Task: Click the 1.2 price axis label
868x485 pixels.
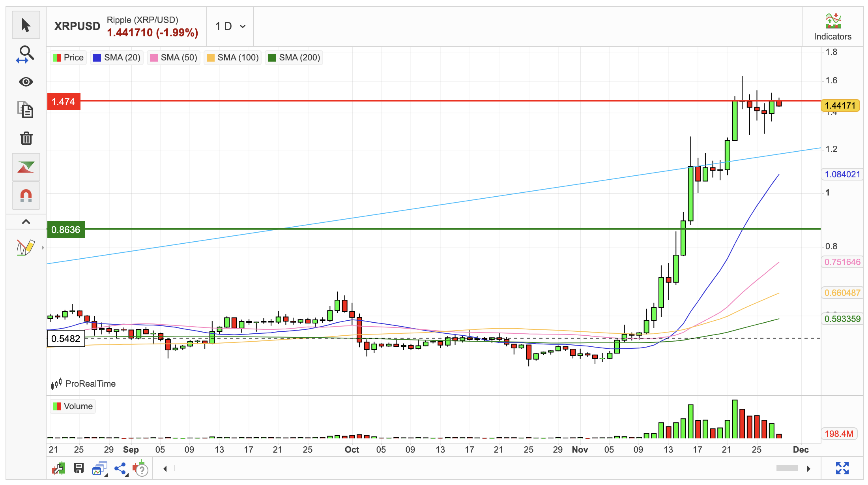Action: (831, 149)
